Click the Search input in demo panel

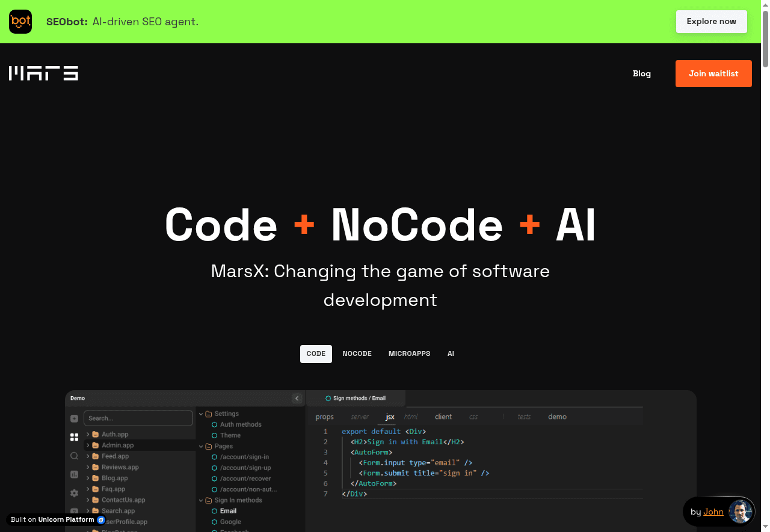click(138, 418)
